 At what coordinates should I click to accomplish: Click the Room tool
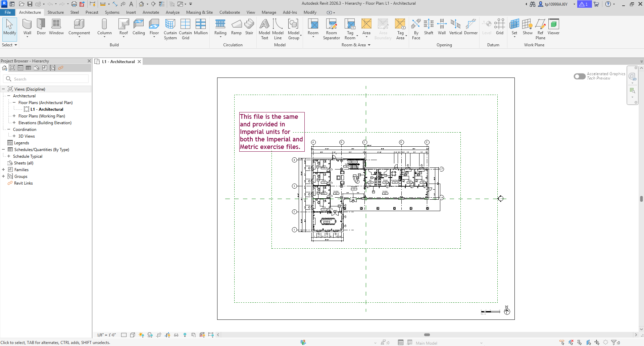pos(313,28)
